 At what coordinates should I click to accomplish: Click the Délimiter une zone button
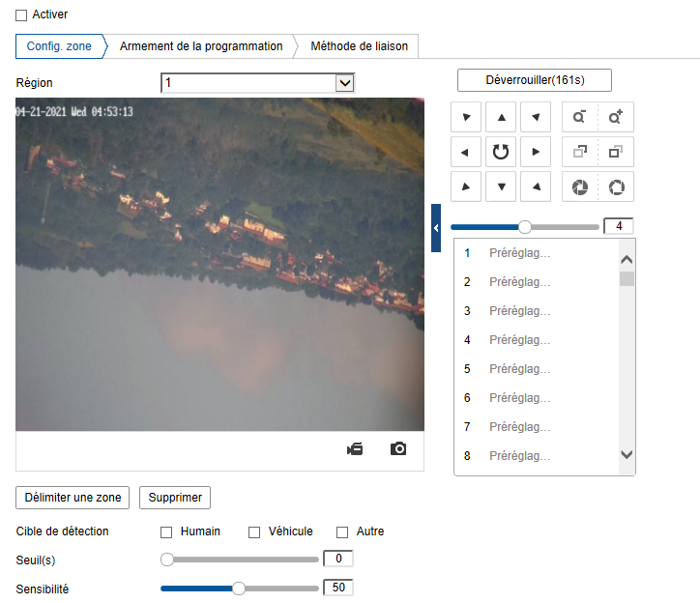(73, 498)
